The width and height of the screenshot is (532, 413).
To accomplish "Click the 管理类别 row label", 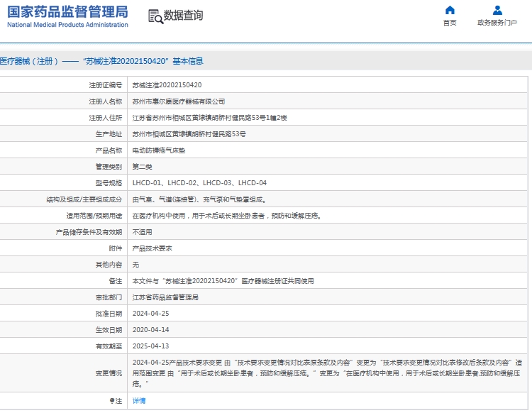I will click(x=109, y=167).
